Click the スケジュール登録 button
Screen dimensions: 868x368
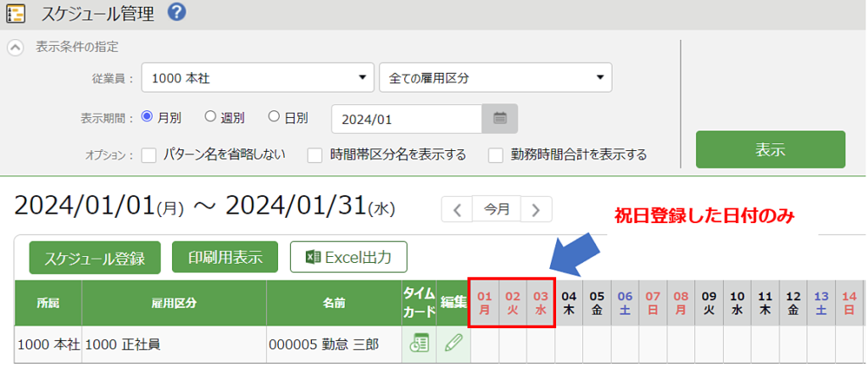tap(95, 258)
